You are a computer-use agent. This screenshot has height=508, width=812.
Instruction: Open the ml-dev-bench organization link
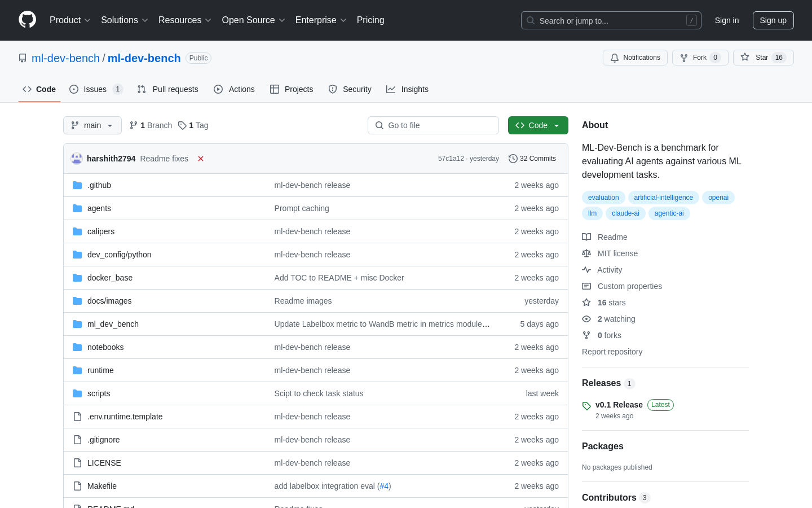[x=65, y=58]
